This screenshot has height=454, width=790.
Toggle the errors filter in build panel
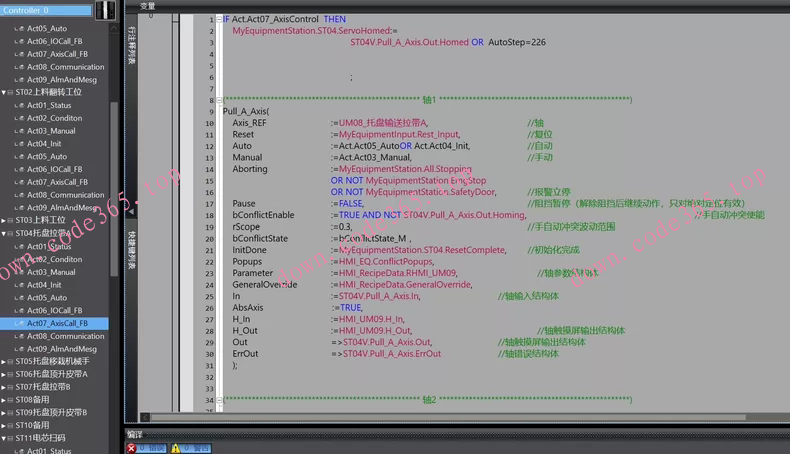point(146,448)
